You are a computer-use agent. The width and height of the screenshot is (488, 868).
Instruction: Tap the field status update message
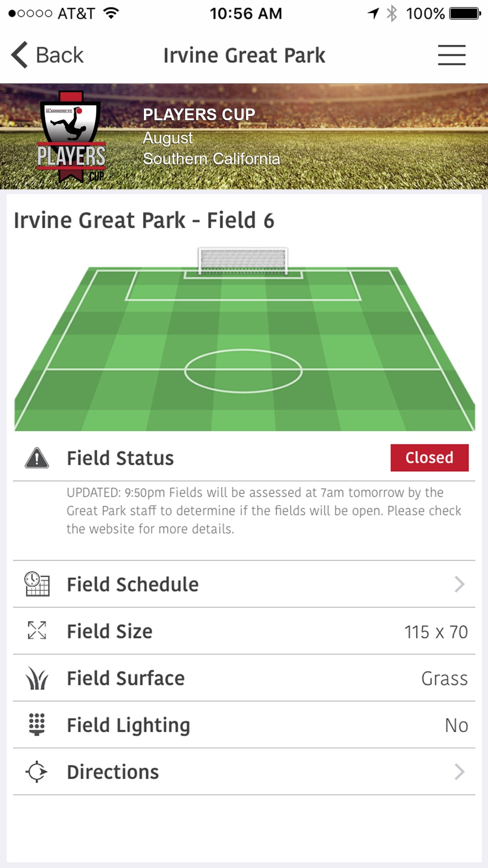tap(264, 511)
